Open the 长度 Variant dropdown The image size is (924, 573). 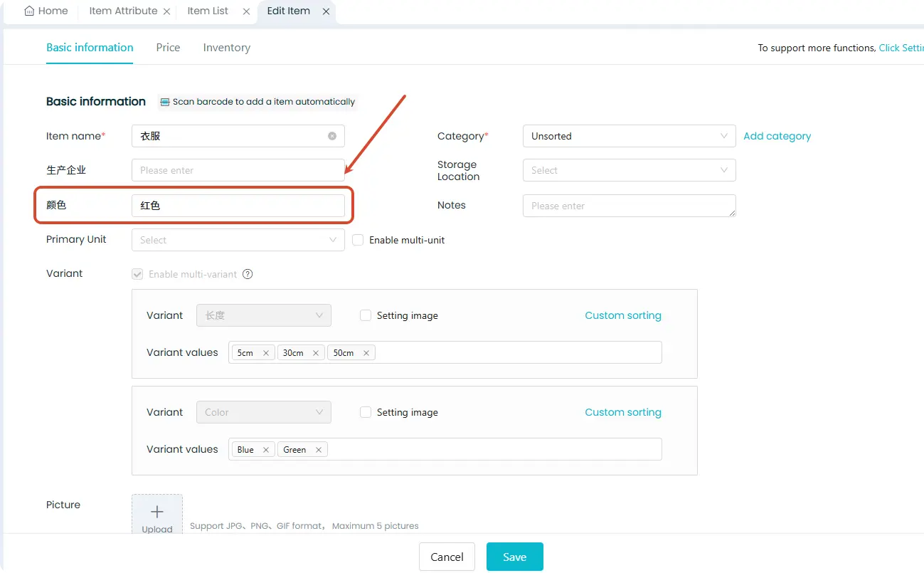click(263, 315)
